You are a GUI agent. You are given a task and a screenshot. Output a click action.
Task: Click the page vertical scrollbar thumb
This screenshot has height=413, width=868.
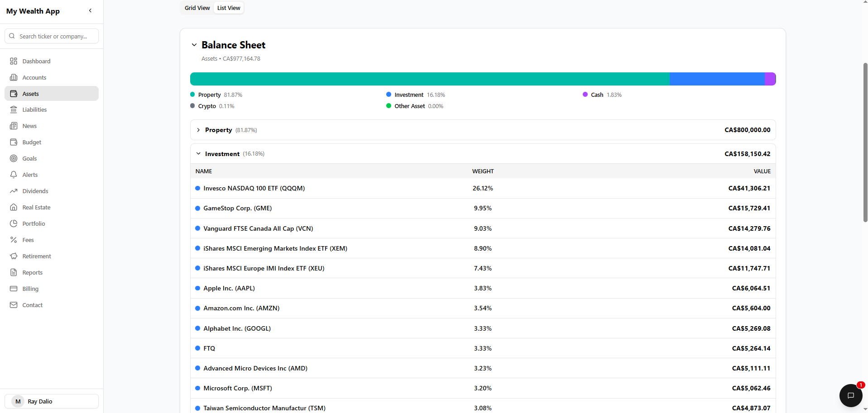(865, 142)
